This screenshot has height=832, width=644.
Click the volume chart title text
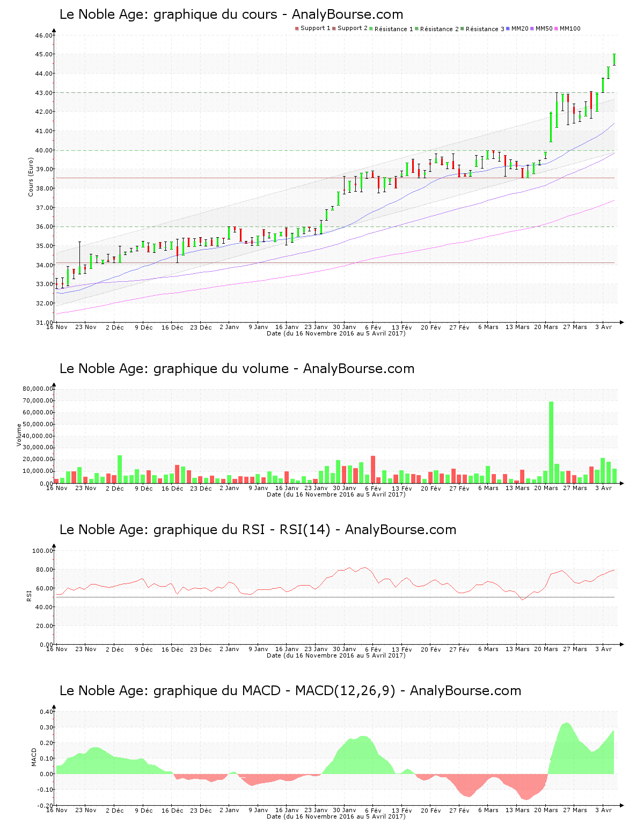[237, 369]
